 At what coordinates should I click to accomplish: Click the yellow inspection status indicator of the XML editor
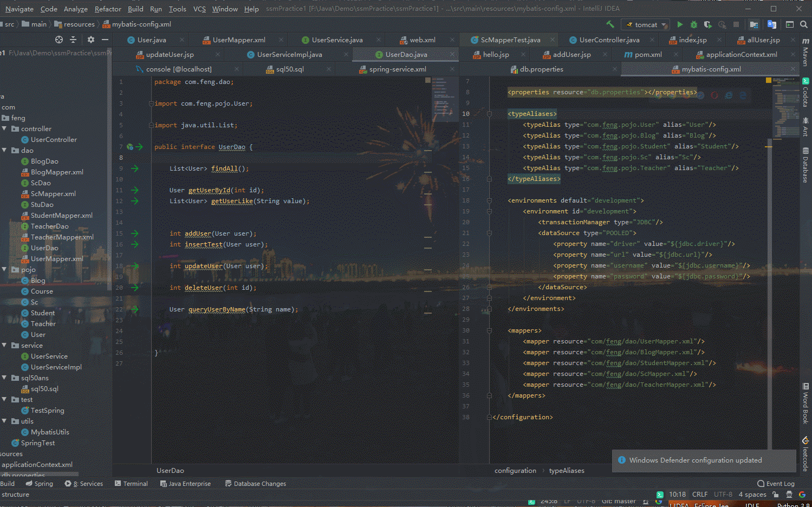tap(768, 80)
